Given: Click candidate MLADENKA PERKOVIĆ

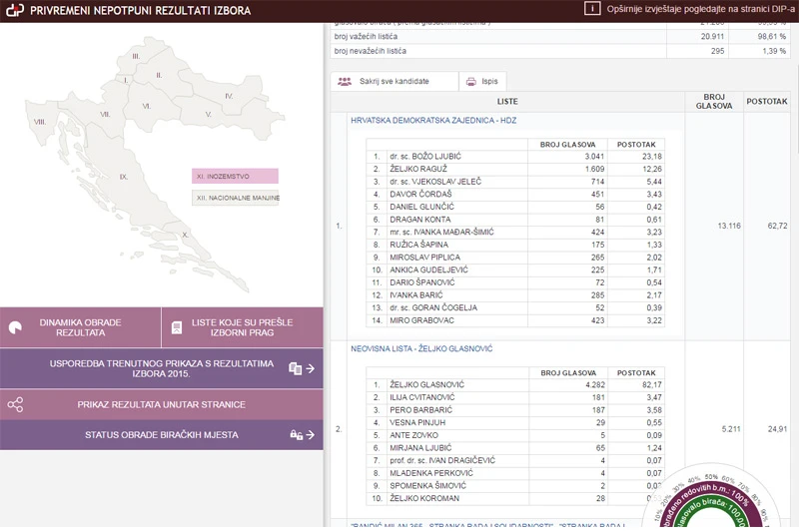Looking at the screenshot, I should point(431,473).
